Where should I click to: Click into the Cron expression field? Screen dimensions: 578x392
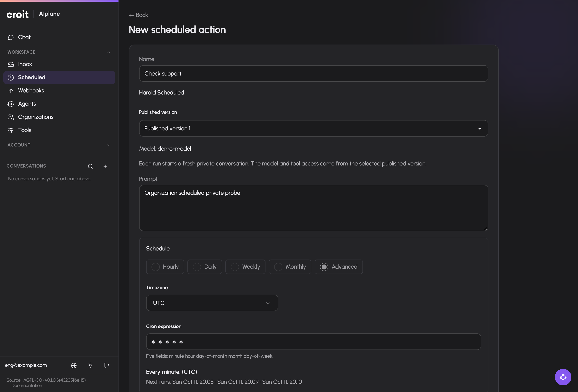click(x=313, y=341)
